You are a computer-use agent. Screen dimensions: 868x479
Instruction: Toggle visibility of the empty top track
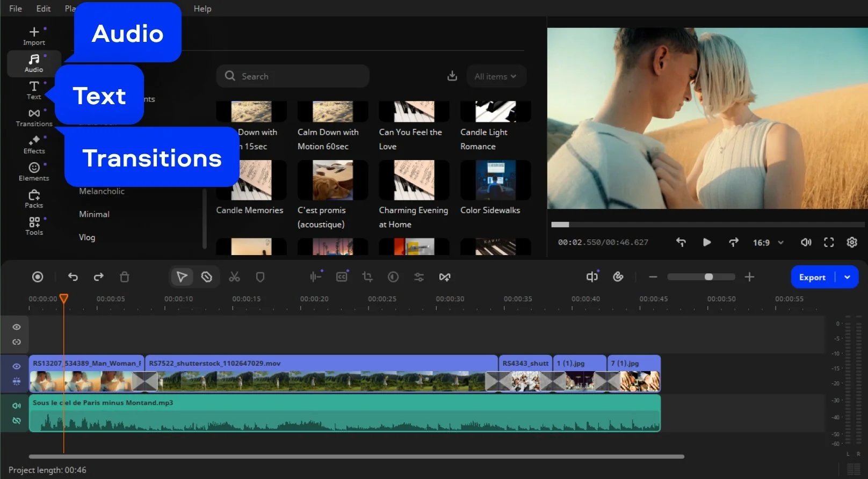17,327
